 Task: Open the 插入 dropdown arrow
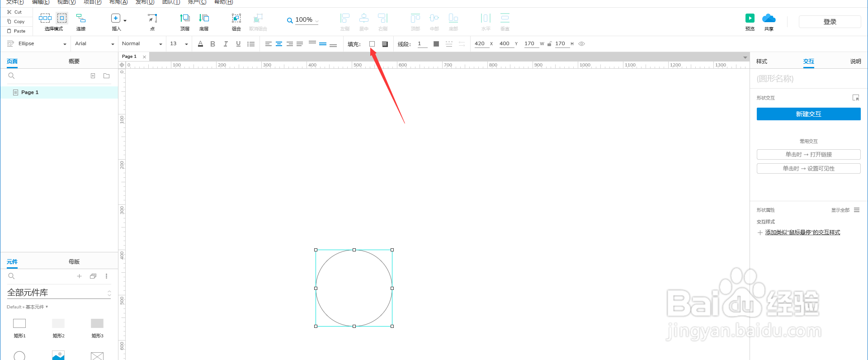tap(125, 20)
